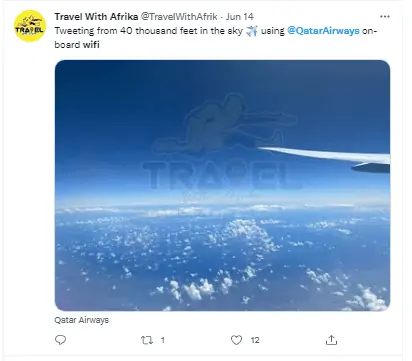Screen dimensions: 412x361
Task: Click the tweet text starting with Tweeting from
Action: [216, 38]
